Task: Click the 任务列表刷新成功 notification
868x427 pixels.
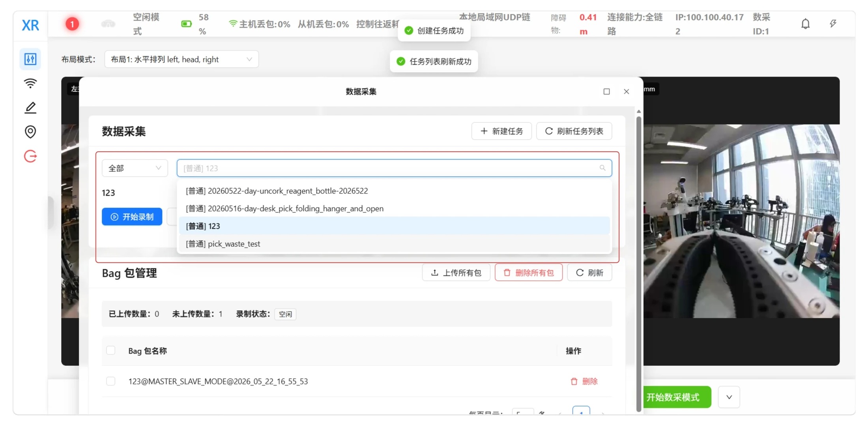Action: [x=434, y=61]
